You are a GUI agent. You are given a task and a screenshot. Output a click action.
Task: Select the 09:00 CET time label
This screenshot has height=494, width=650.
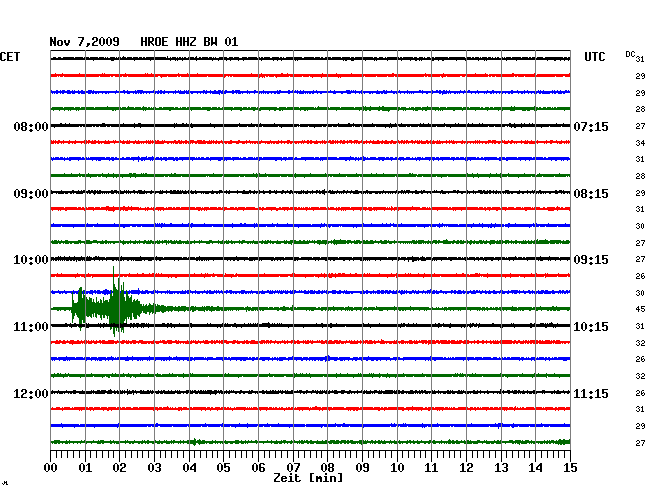click(x=31, y=194)
